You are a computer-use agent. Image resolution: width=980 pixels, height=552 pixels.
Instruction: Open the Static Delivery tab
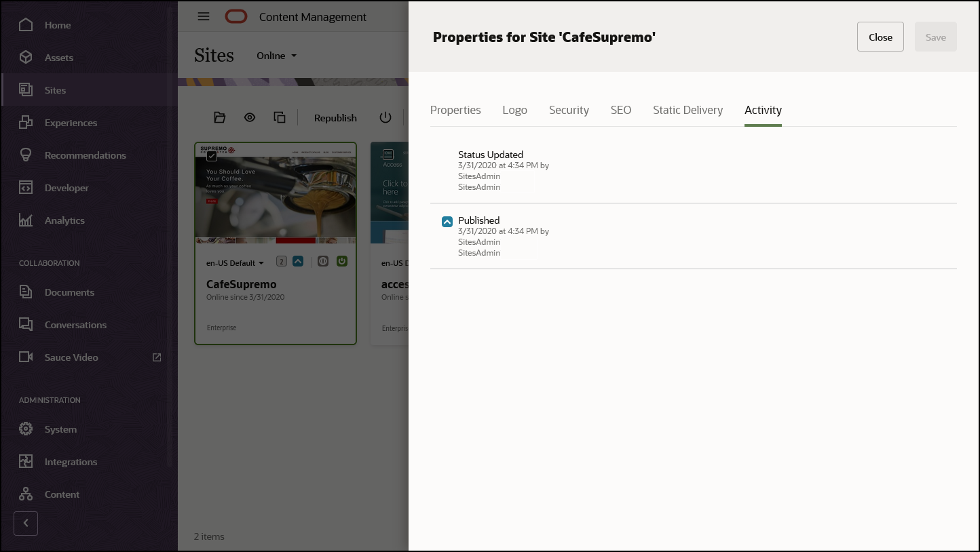(687, 110)
